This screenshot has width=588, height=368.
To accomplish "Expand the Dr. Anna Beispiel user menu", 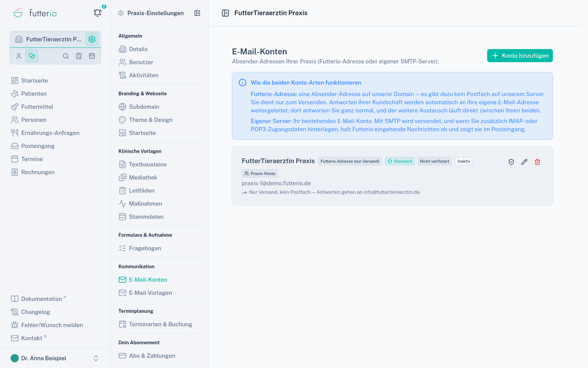I will coord(55,358).
